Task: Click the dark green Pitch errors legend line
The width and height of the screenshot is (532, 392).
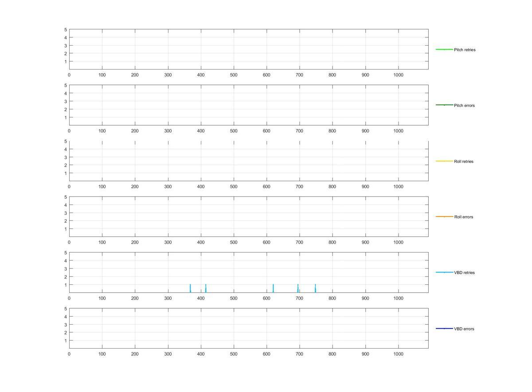Action: (x=444, y=105)
